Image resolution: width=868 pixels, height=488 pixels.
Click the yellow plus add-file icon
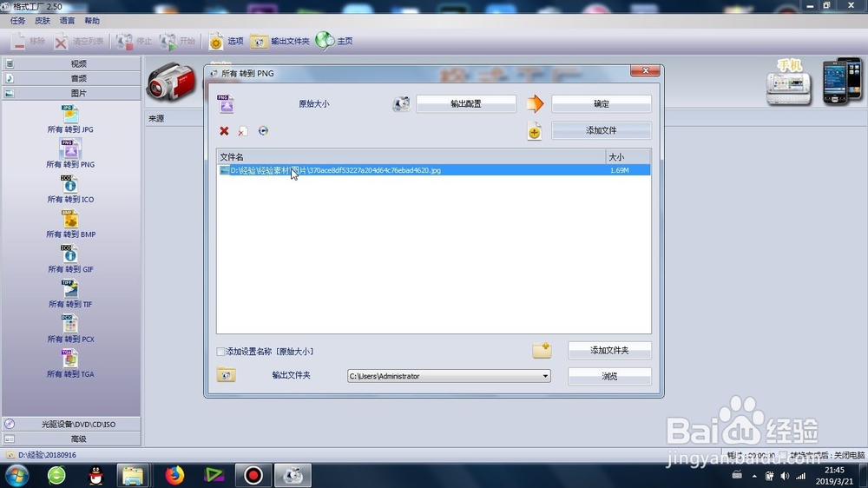(534, 132)
